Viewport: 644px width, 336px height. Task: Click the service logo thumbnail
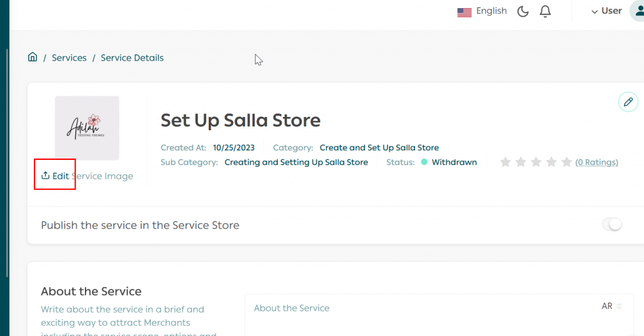pos(87,128)
